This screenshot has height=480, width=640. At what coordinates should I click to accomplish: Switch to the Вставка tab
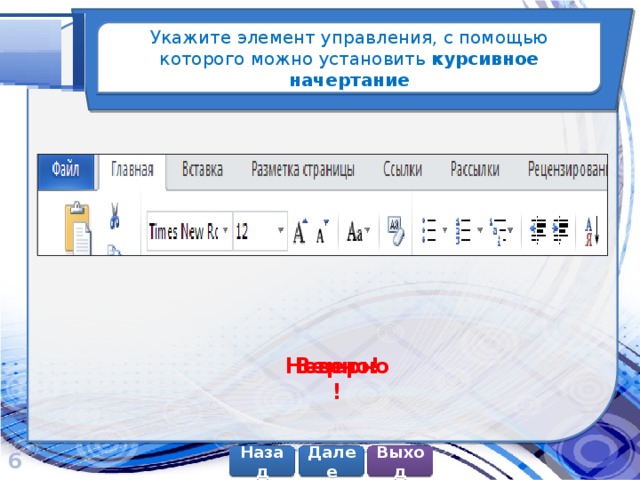click(202, 169)
